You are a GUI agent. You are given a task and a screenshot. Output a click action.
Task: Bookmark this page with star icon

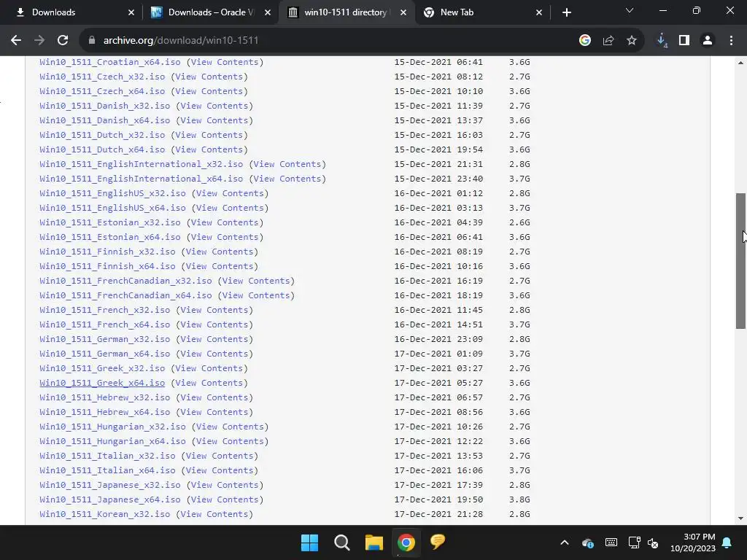[x=632, y=41]
